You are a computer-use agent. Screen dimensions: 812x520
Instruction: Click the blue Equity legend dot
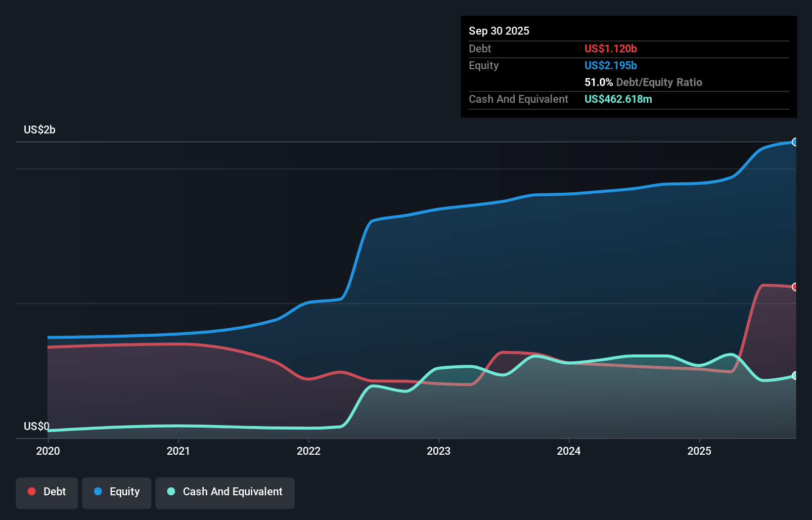98,491
